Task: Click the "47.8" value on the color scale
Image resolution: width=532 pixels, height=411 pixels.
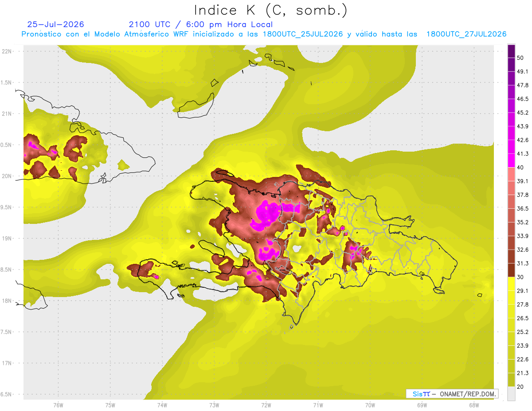Action: [x=523, y=85]
